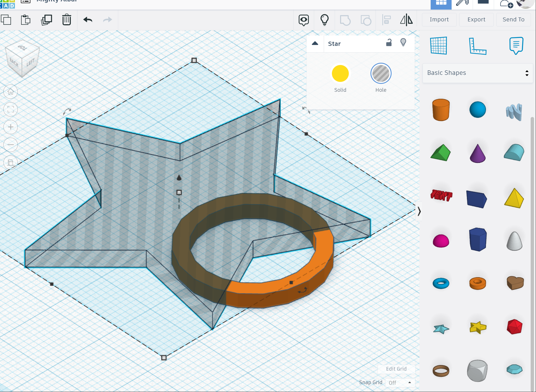Select the Mirror tool in the toolbar
The image size is (536, 392).
[x=406, y=20]
